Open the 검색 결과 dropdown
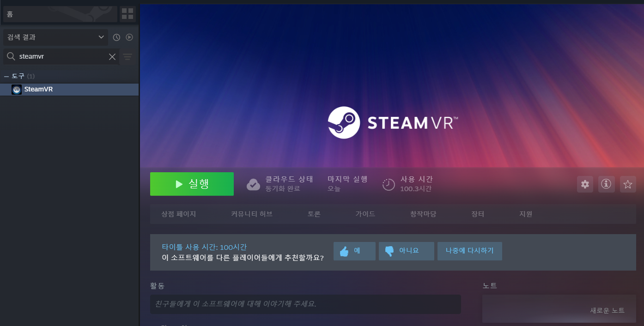The width and height of the screenshot is (644, 326). 55,37
